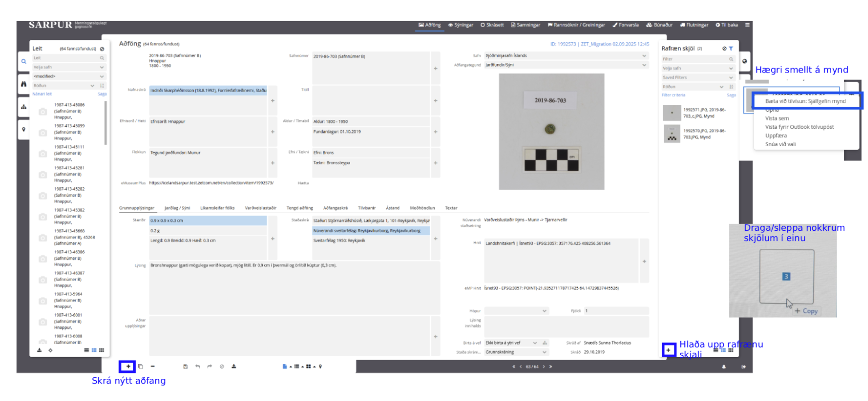Screen dimensions: 868x401
Task: Open the binoculars tab in the left sidebar
Action: click(x=24, y=84)
